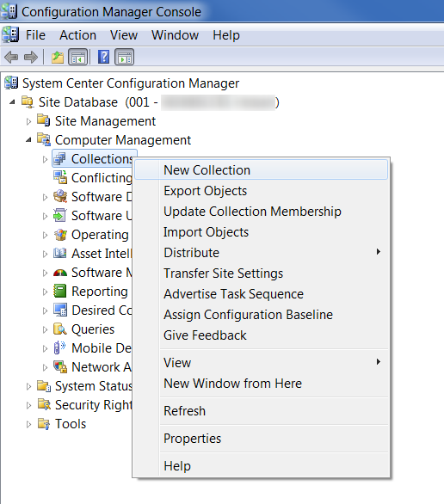The image size is (444, 504).
Task: Select Refresh in context menu
Action: [x=261, y=411]
